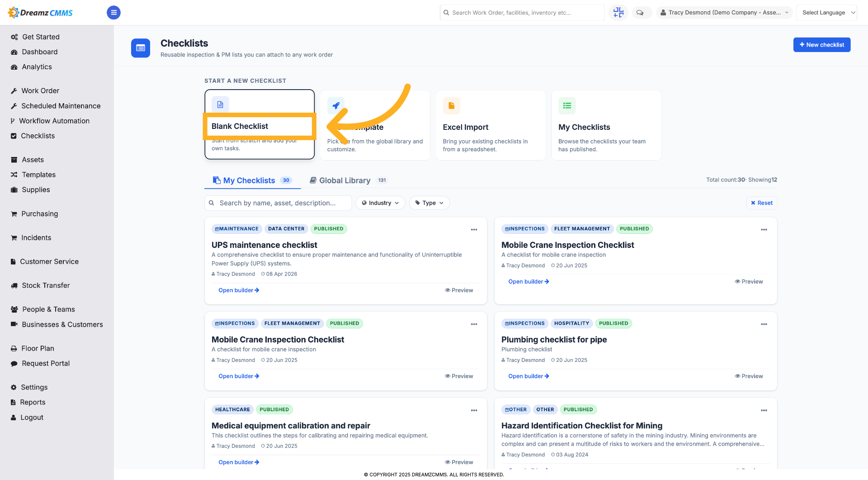Preview the Medical equipment calibration checklist
This screenshot has width=868, height=480.
tap(459, 462)
